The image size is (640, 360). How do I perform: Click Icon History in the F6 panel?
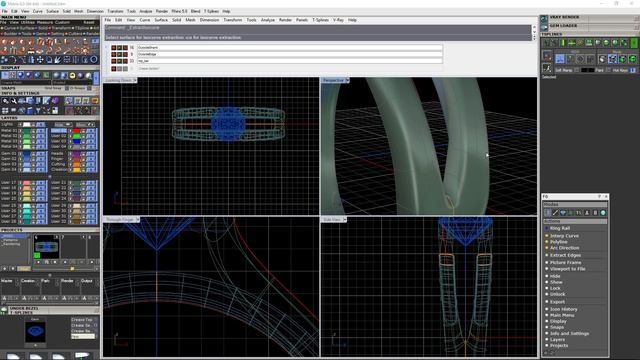(563, 309)
